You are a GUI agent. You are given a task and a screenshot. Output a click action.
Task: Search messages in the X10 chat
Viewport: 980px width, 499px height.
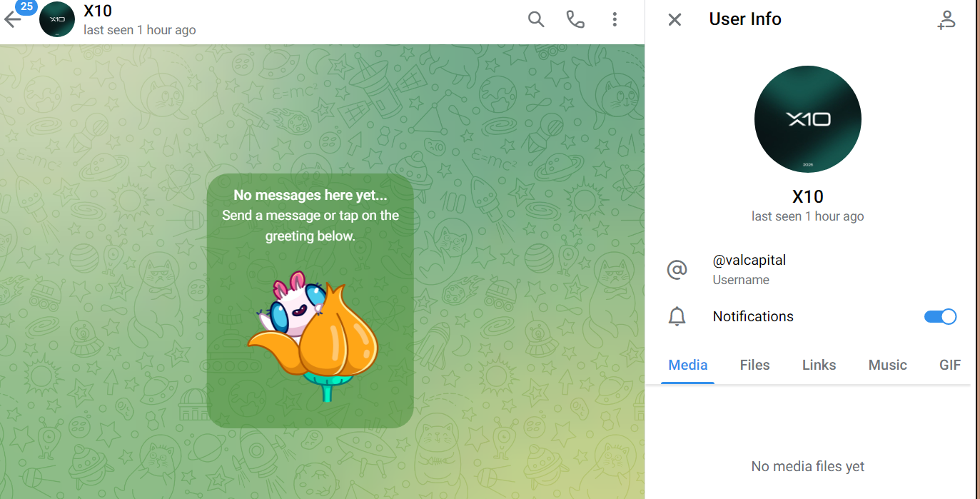click(x=535, y=19)
